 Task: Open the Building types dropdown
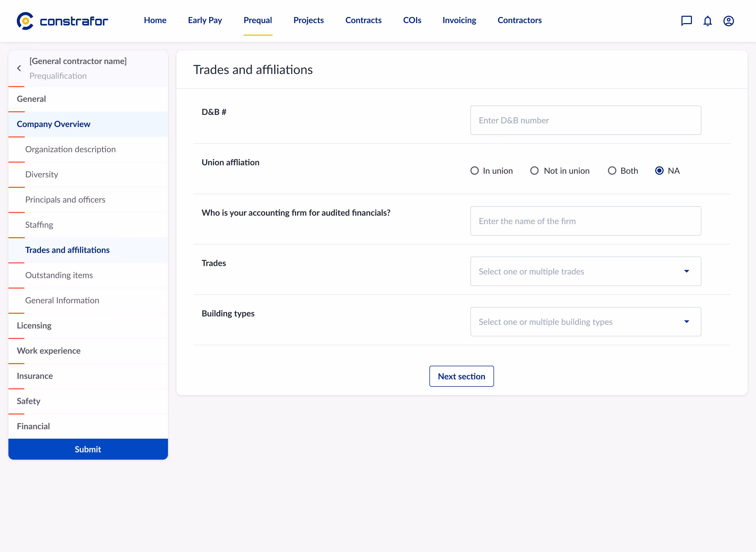[x=585, y=322]
